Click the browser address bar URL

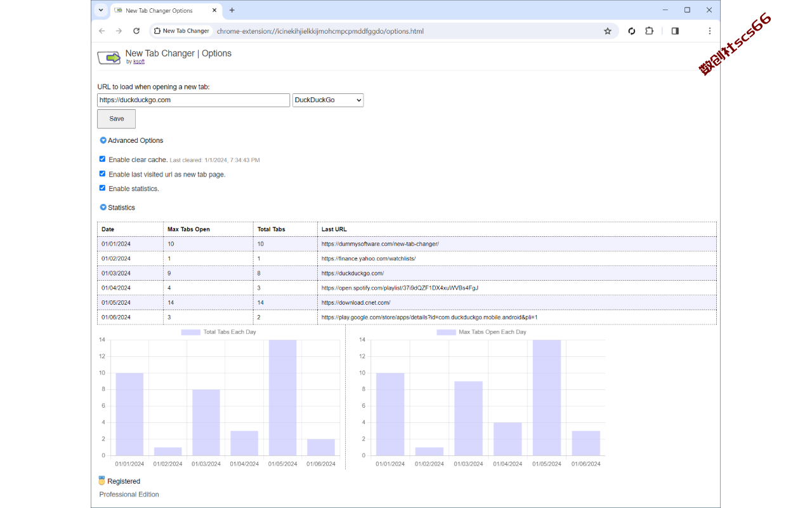click(320, 31)
